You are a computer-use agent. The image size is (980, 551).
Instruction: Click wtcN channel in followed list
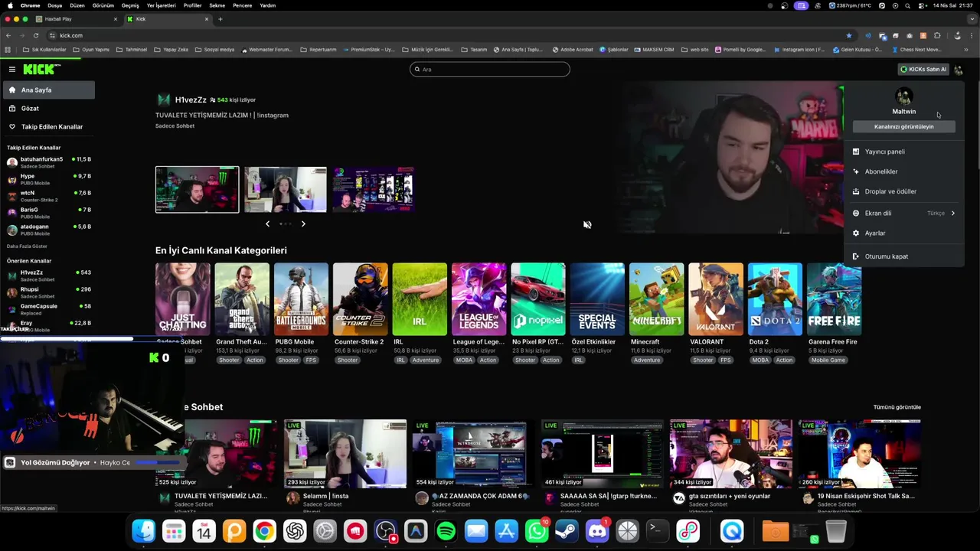tap(49, 196)
